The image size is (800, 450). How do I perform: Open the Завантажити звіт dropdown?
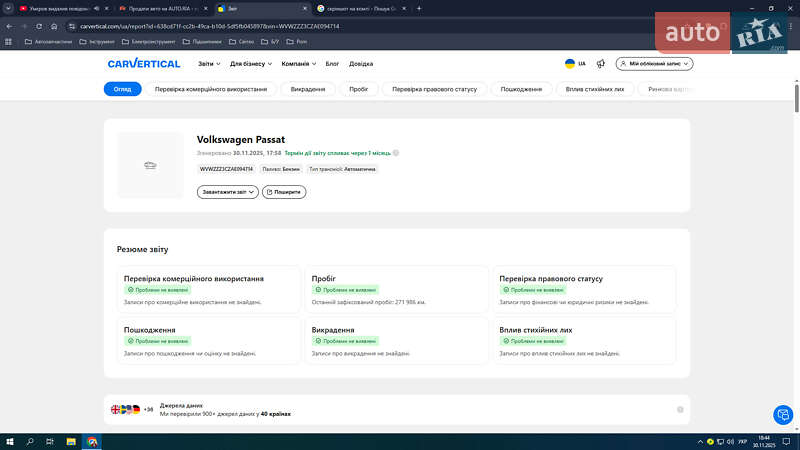point(228,192)
